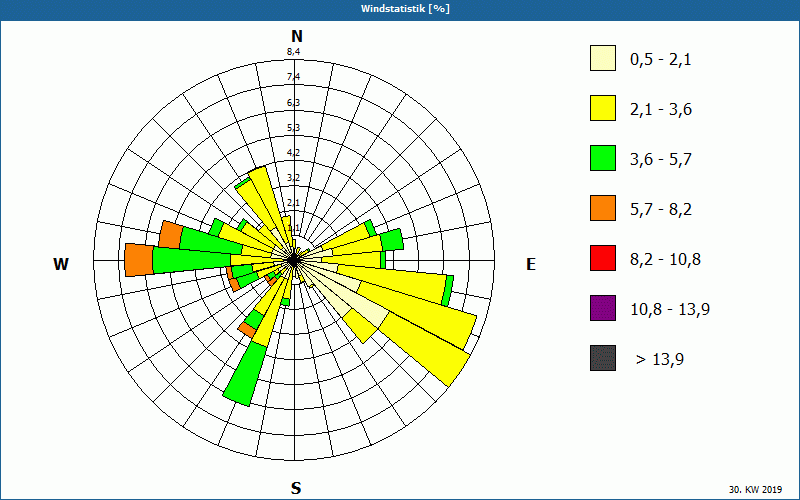Click the orange 5,7 - 8,2 legend swatch
The width and height of the screenshot is (800, 500).
pyautogui.click(x=603, y=208)
